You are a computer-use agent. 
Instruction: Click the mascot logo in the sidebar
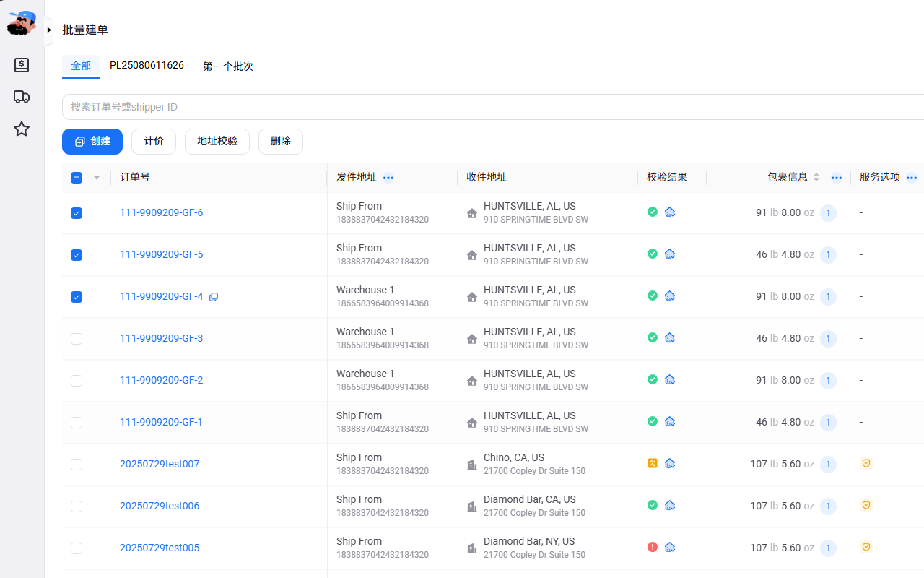coord(22,23)
